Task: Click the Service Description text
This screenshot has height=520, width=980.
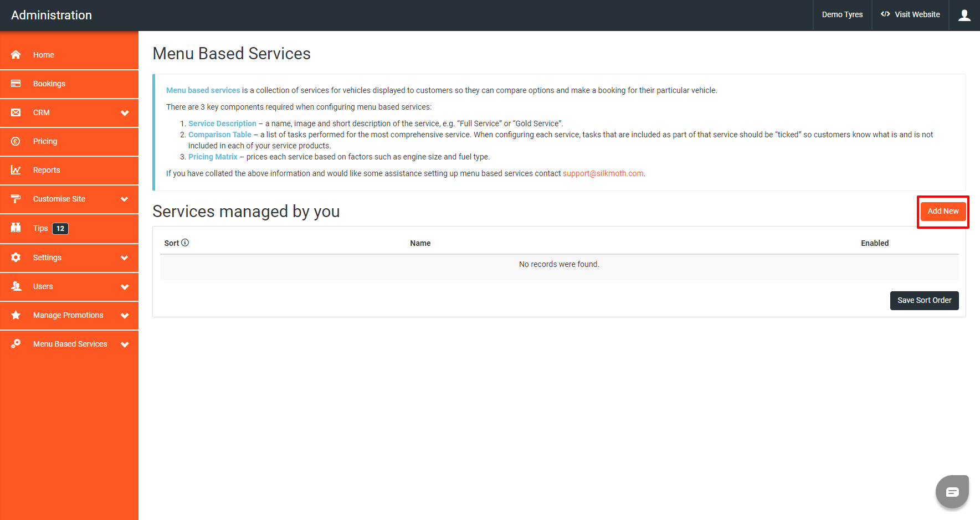Action: pos(222,123)
